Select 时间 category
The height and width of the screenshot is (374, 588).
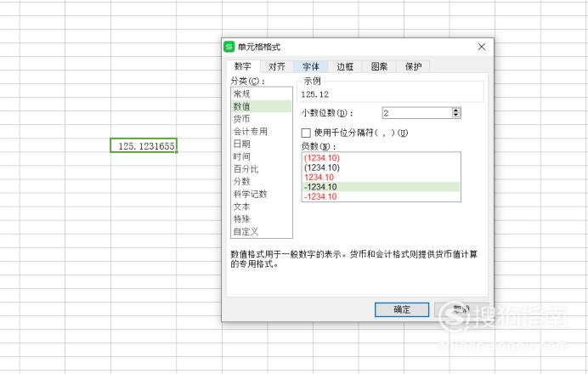(262, 156)
